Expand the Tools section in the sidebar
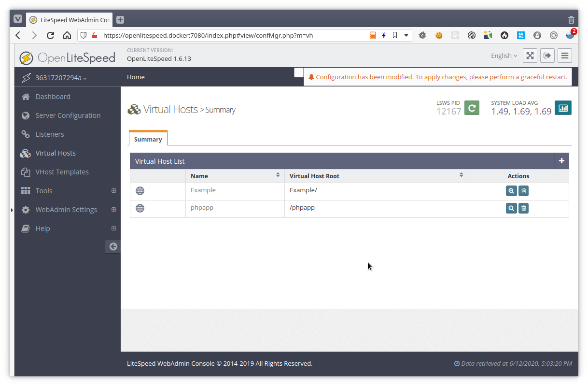The image size is (588, 386). point(114,190)
